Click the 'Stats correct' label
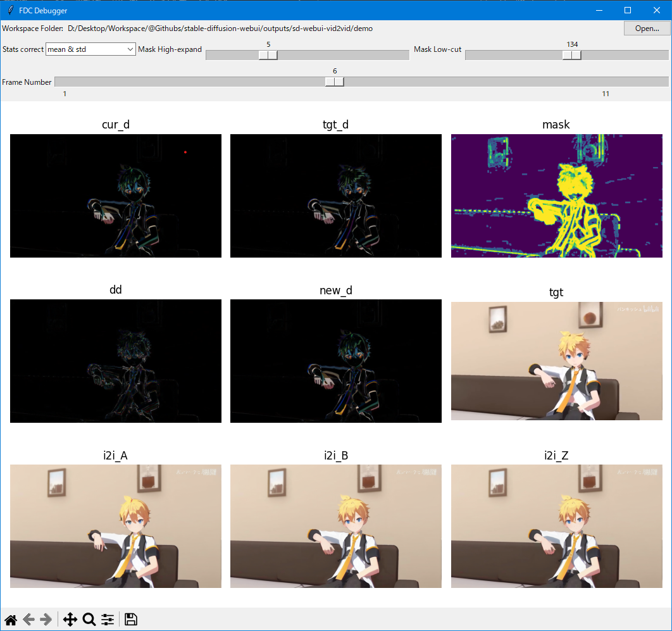This screenshot has width=672, height=631. pyautogui.click(x=23, y=49)
